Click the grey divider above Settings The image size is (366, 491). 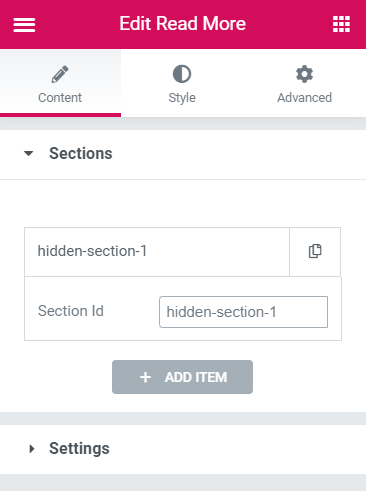[183, 418]
